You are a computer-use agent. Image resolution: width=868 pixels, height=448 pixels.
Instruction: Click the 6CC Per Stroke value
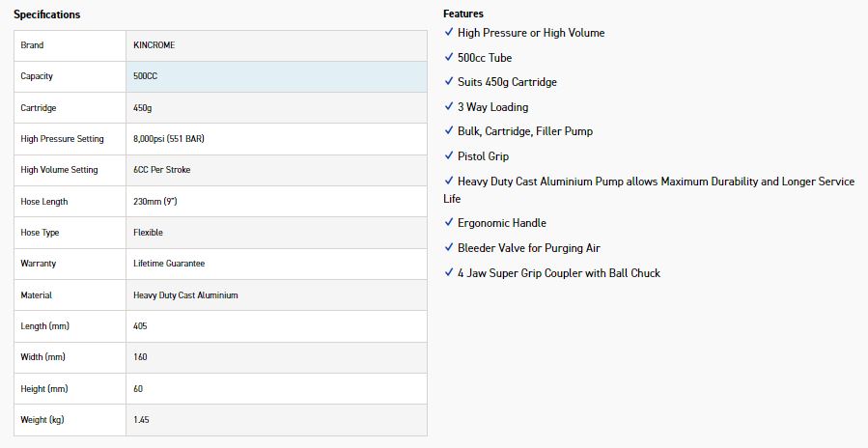(161, 170)
